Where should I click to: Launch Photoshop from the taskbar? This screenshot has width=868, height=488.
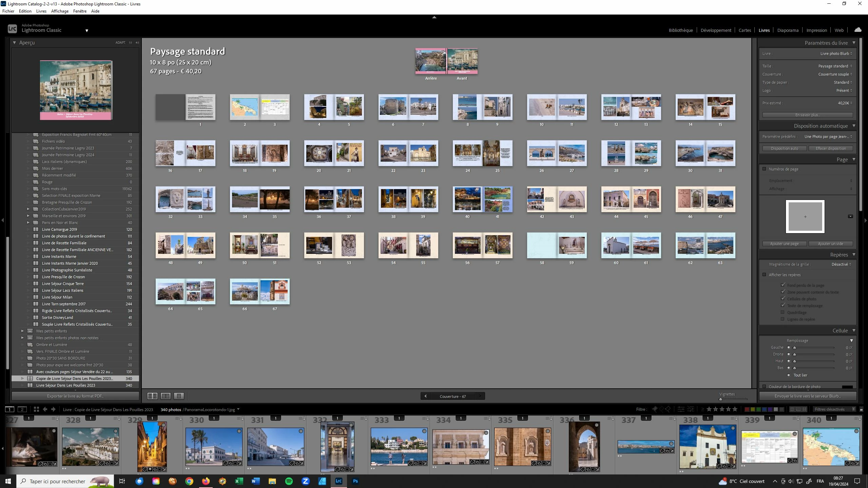[355, 481]
